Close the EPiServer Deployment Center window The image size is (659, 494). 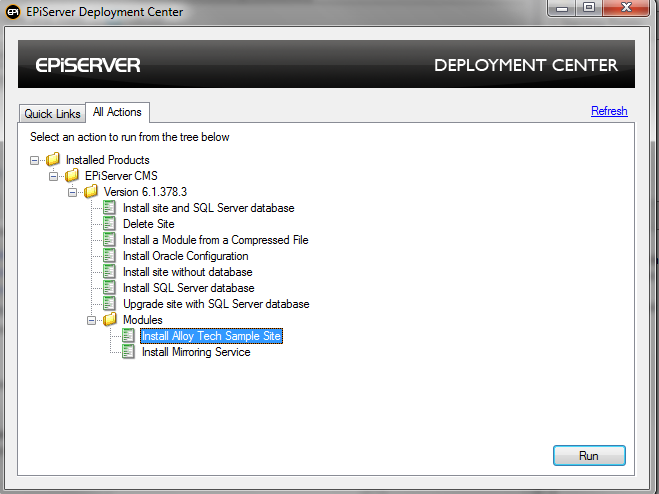pos(626,8)
